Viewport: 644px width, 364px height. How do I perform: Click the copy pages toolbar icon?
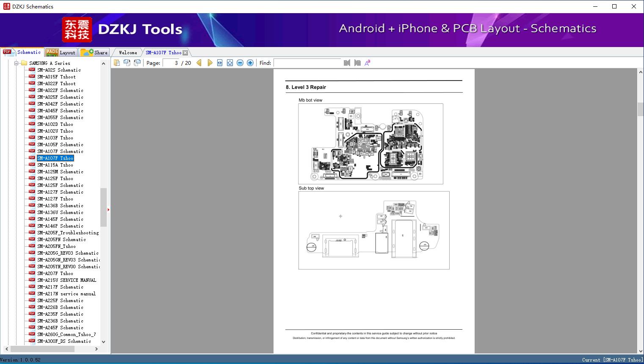[x=116, y=63]
